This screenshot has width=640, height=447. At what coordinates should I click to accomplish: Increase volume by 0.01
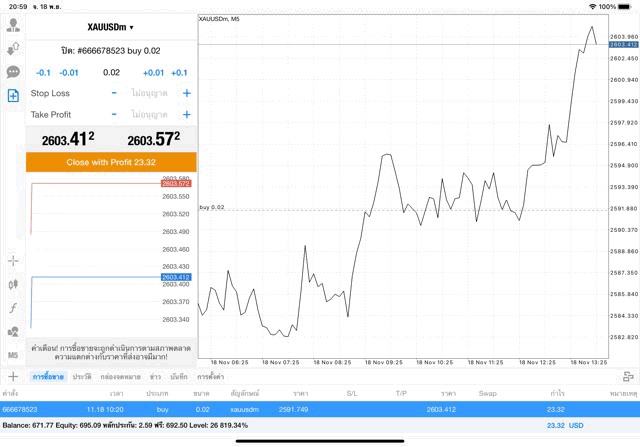coord(153,73)
